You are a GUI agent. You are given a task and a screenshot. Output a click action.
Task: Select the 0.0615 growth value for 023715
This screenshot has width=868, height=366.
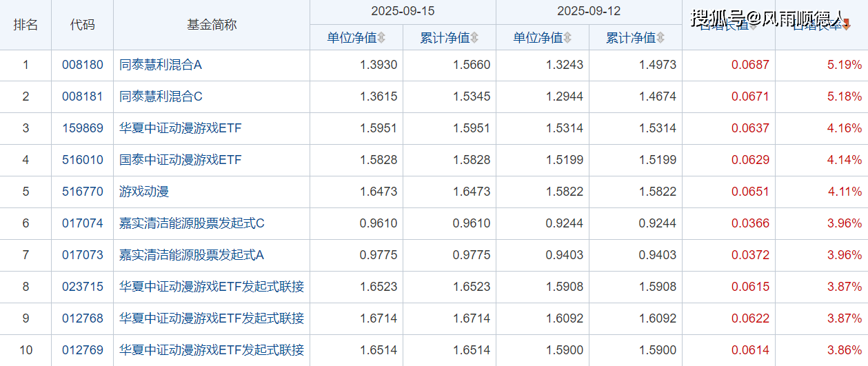click(x=750, y=287)
